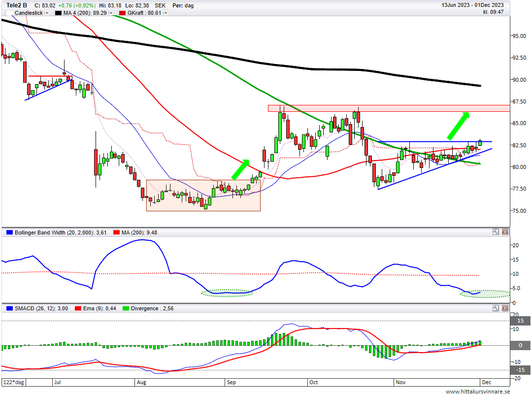Click the Oct marker on the time axis
Image resolution: width=532 pixels, height=394 pixels.
pyautogui.click(x=314, y=382)
